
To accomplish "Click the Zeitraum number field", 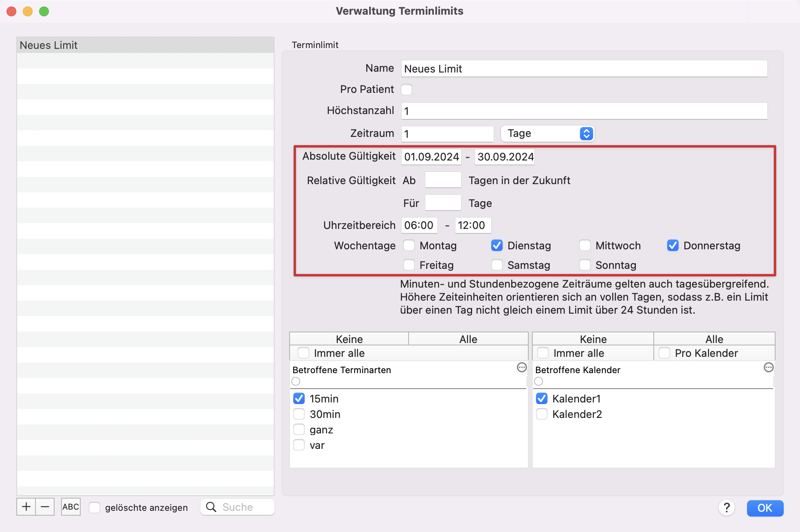I will click(x=448, y=134).
